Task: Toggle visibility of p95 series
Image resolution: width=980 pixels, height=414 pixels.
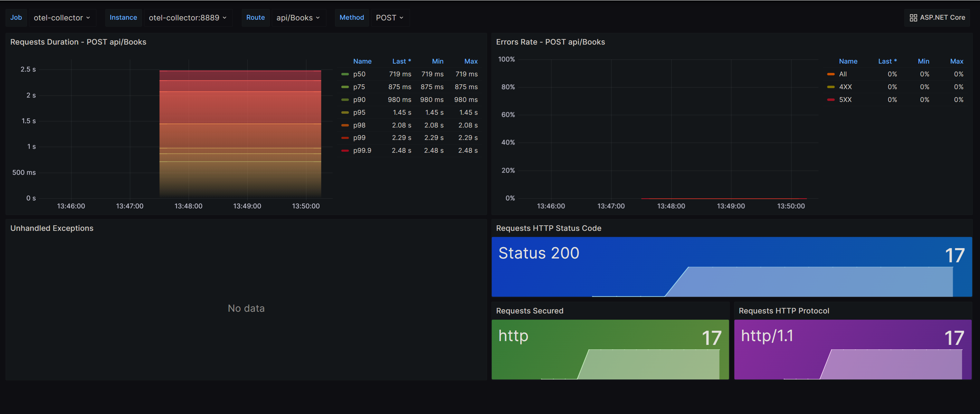Action: point(359,113)
